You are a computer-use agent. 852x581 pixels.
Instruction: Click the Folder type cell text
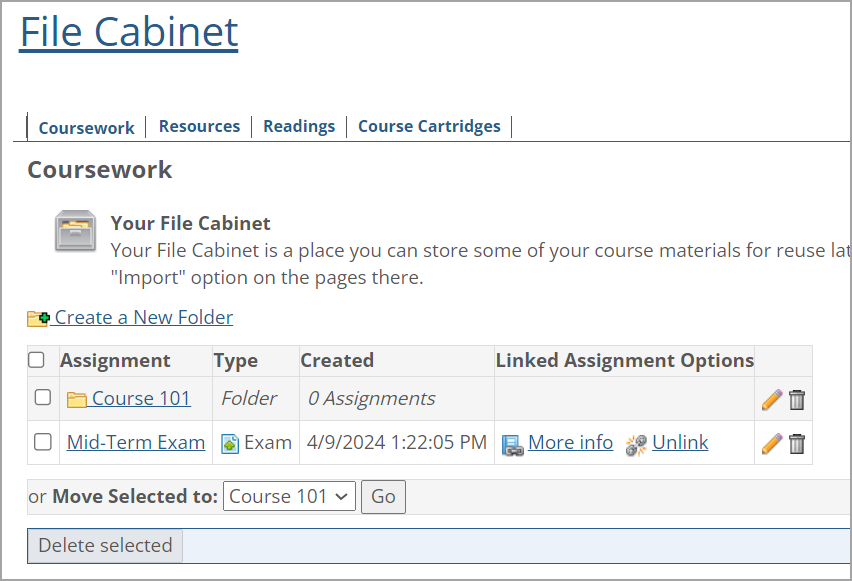tap(249, 398)
